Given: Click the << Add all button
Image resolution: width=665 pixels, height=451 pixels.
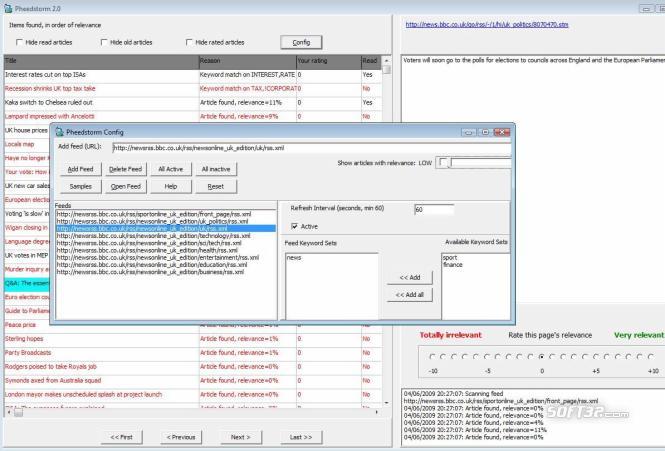Looking at the screenshot, I should tap(410, 294).
